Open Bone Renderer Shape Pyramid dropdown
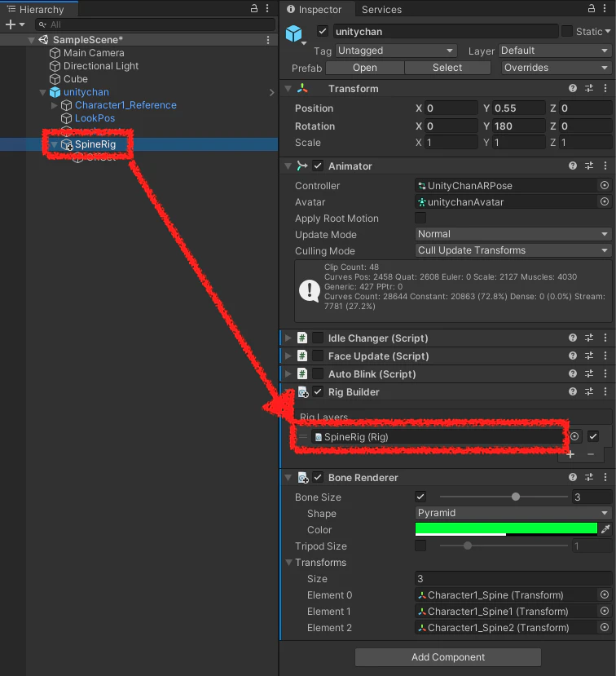The height and width of the screenshot is (676, 616). point(513,513)
